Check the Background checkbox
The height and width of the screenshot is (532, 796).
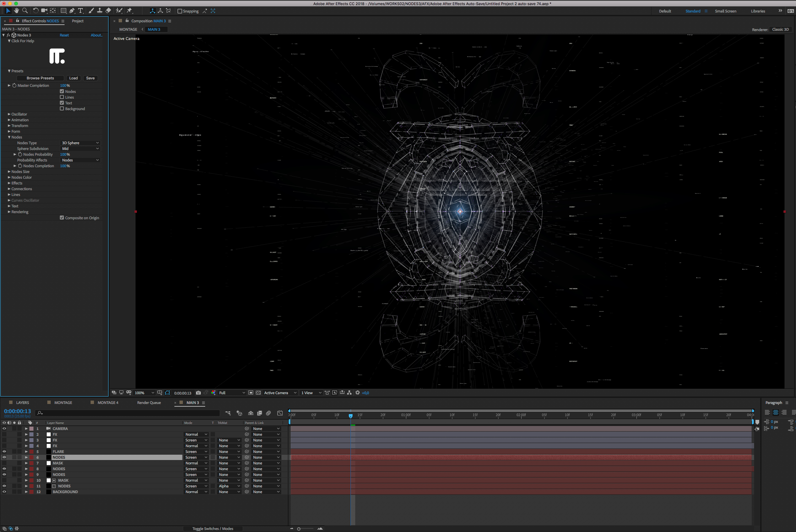(62, 108)
